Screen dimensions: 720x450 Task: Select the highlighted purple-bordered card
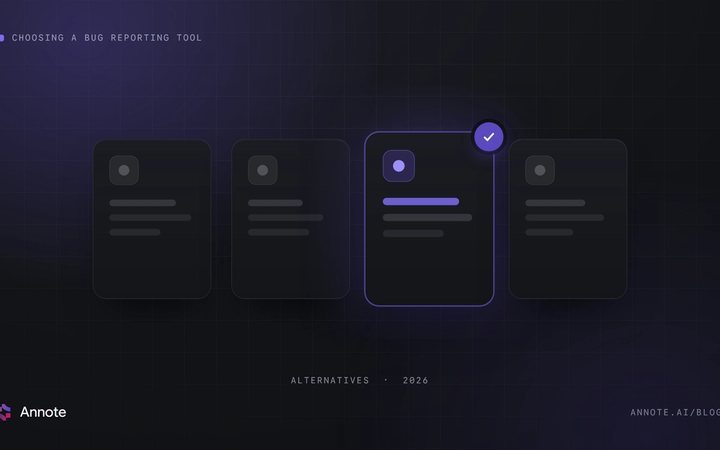(429, 219)
